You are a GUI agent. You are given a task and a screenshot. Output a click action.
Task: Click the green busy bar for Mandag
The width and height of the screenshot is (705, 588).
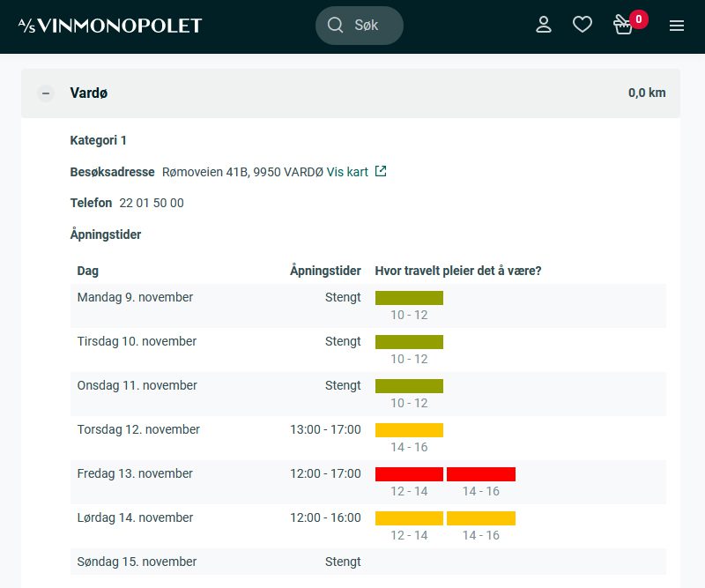(409, 298)
